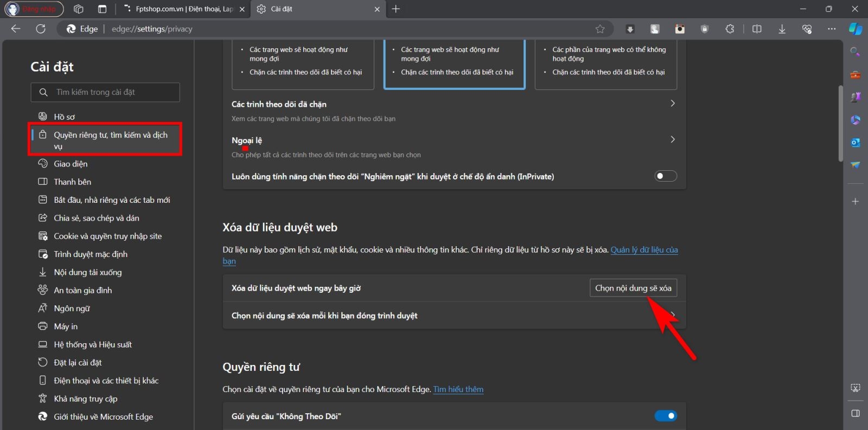The width and height of the screenshot is (868, 430).
Task: Follow the "Tìm hiểu thêm" link
Action: click(x=458, y=389)
